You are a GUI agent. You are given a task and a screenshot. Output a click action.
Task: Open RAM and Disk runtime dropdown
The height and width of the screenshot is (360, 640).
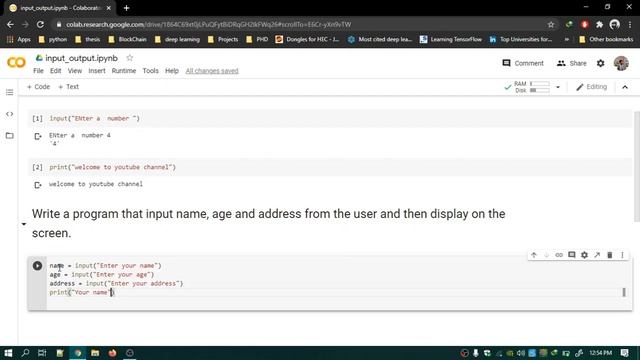[x=558, y=87]
